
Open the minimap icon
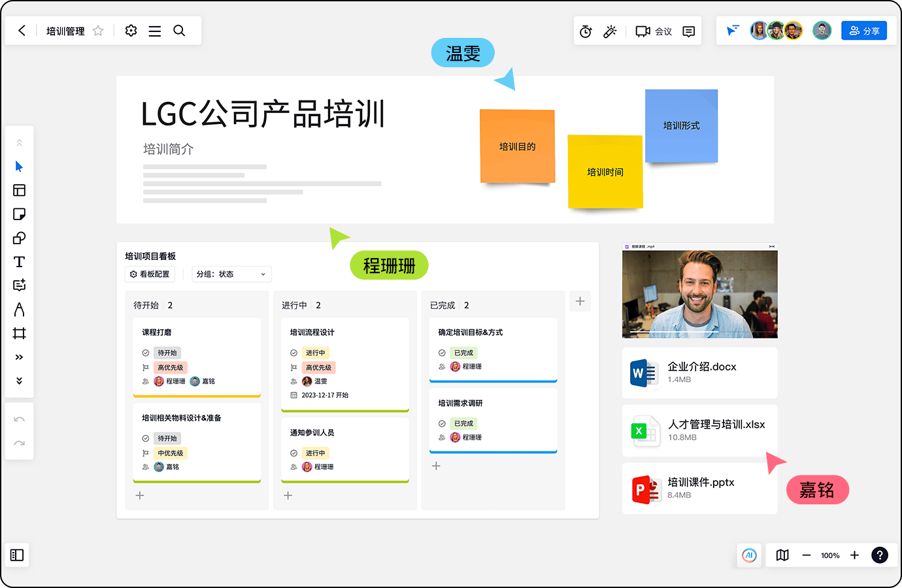pos(782,555)
